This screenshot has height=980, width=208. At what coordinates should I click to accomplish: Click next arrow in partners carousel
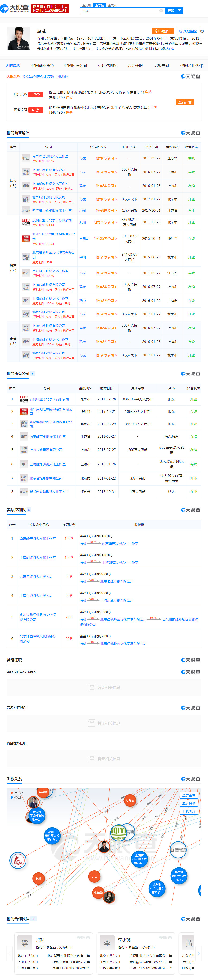pyautogui.click(x=198, y=953)
